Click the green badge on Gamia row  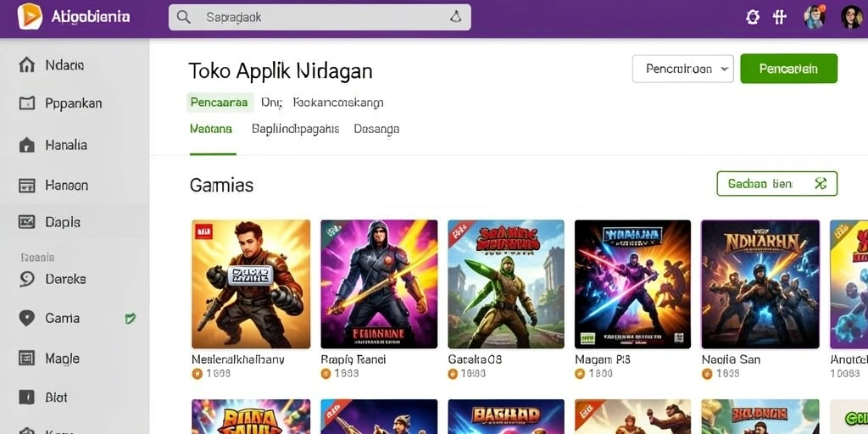131,318
